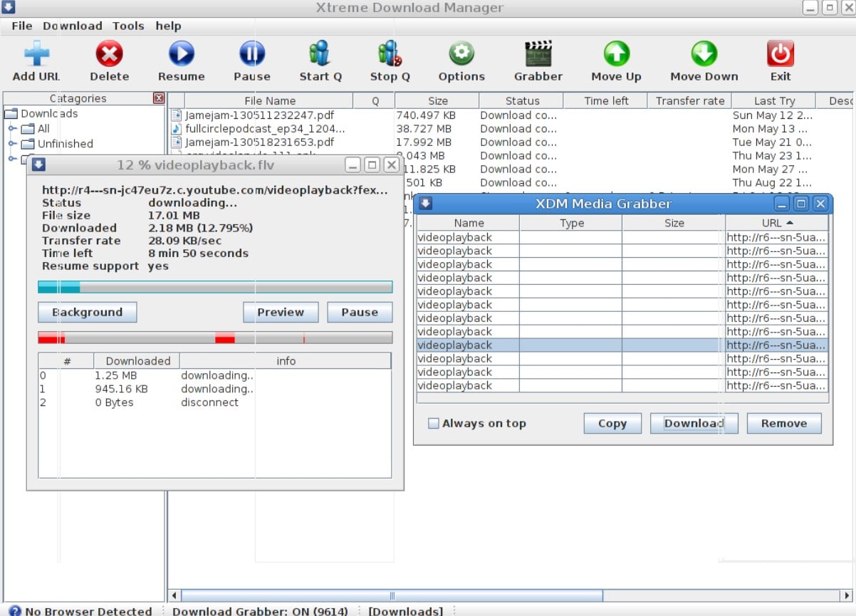Click the File Name column header

[269, 100]
